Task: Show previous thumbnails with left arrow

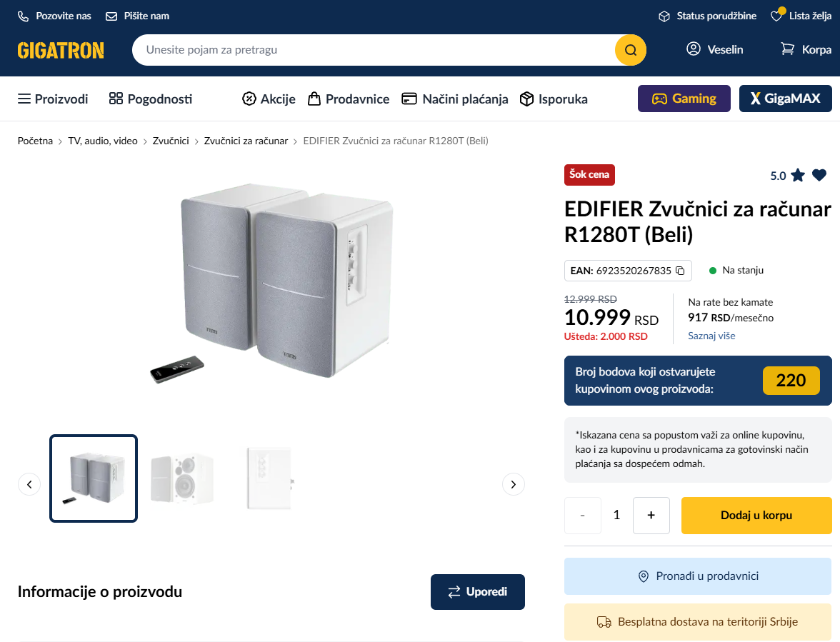Action: tap(29, 484)
